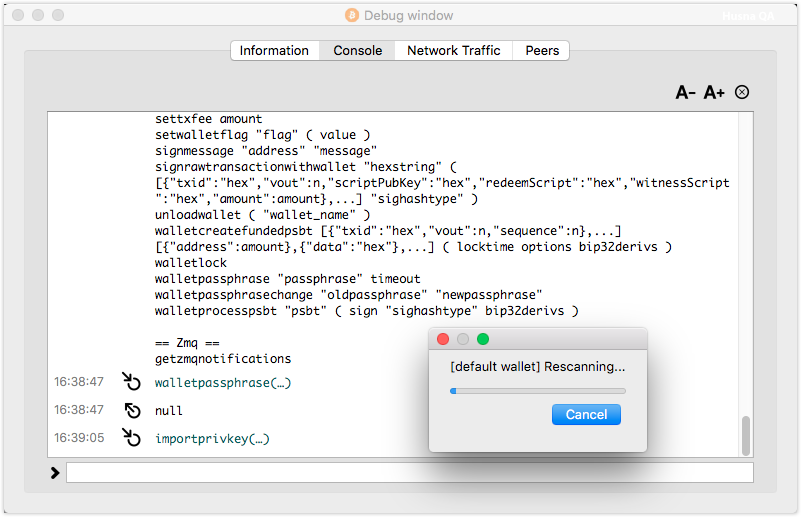Screen dimensions: 802x518
Task: Go to the Peers tab
Action: 542,51
